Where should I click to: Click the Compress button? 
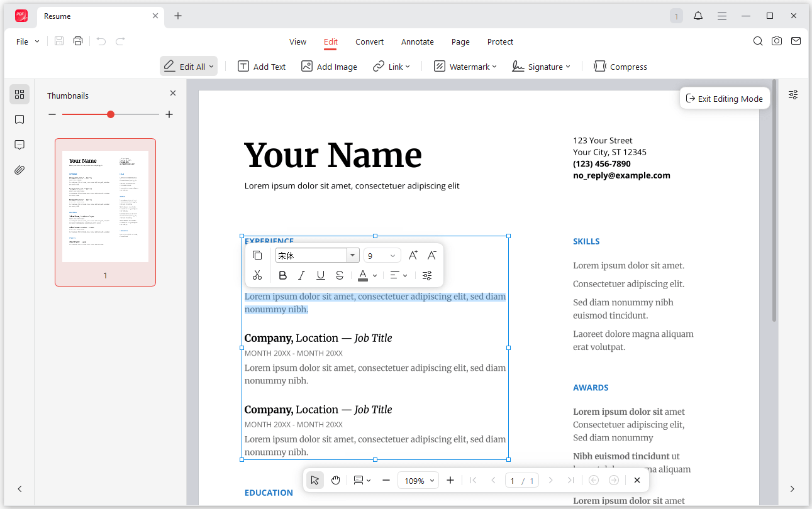coord(620,67)
